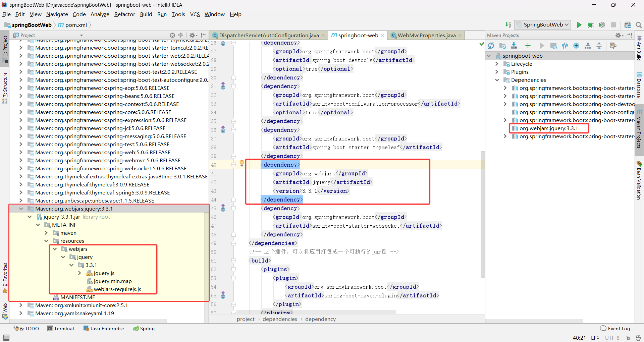This screenshot has width=644, height=342.
Task: Select webjars-requirejs.js in the tree
Action: (117, 289)
